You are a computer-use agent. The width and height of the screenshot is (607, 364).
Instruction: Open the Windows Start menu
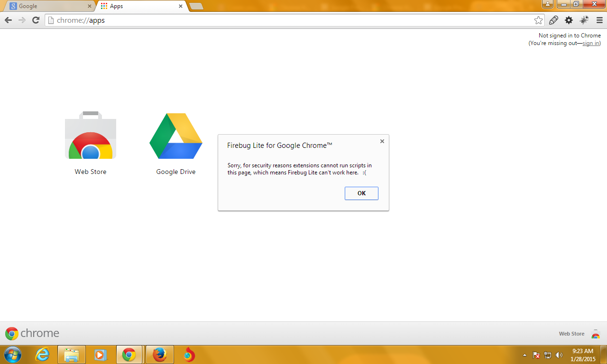12,355
